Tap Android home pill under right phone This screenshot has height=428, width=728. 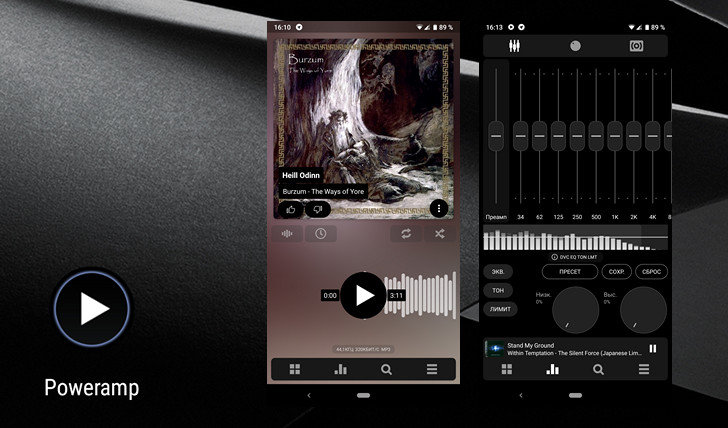click(x=575, y=396)
